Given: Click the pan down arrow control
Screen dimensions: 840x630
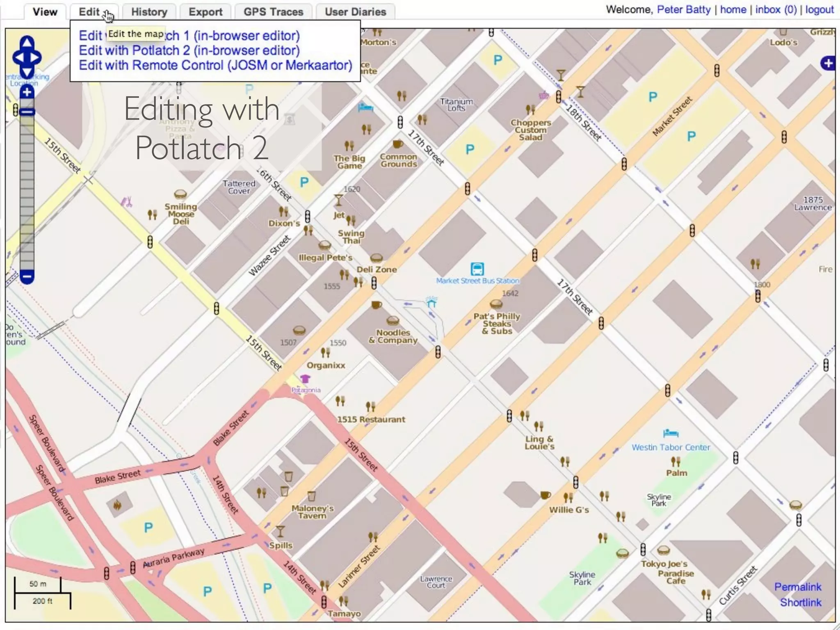Looking at the screenshot, I should [27, 73].
